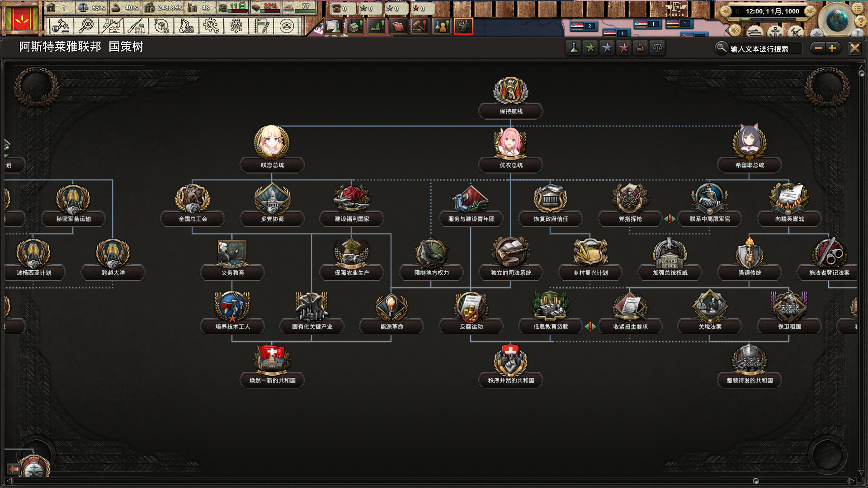This screenshot has height=488, width=868.
Task: Close the 国策树 focus tree window
Action: coord(854,48)
